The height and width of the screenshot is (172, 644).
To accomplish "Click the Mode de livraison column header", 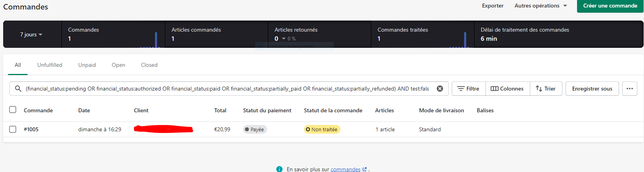I will tap(441, 110).
